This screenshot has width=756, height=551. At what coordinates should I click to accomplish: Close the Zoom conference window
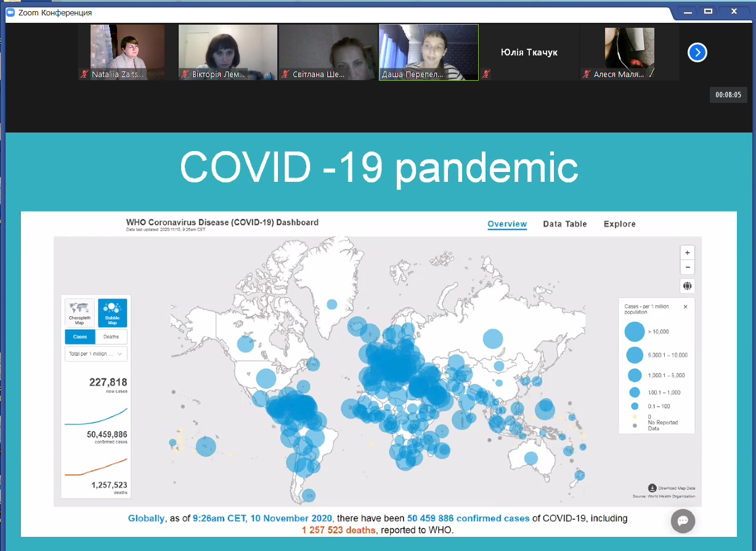(734, 12)
